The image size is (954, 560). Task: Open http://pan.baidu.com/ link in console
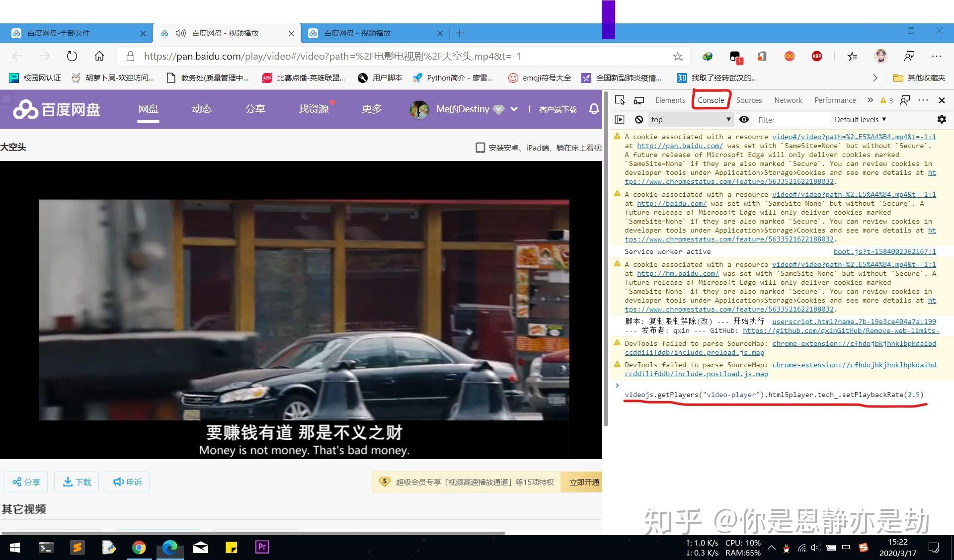coord(680,146)
